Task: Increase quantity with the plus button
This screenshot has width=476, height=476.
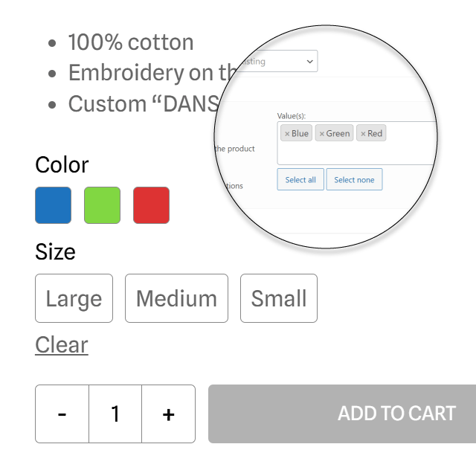Action: point(169,414)
